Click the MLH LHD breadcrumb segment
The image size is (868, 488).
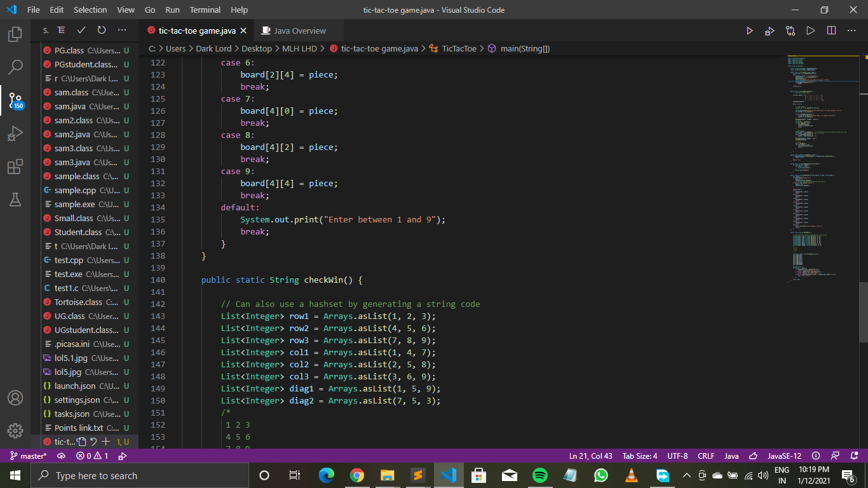click(299, 48)
